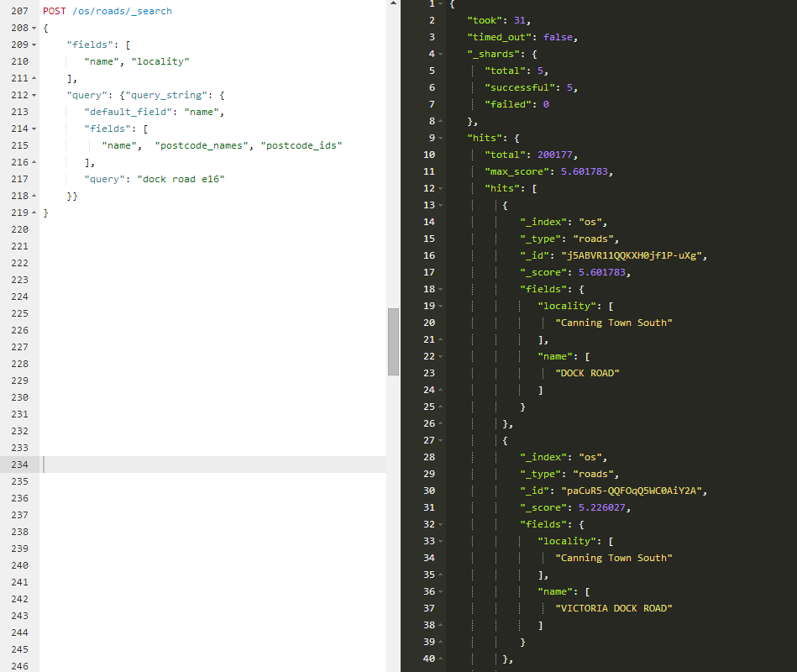This screenshot has width=797, height=672.
Task: Click the "dock road e16" query value
Action: (x=181, y=179)
